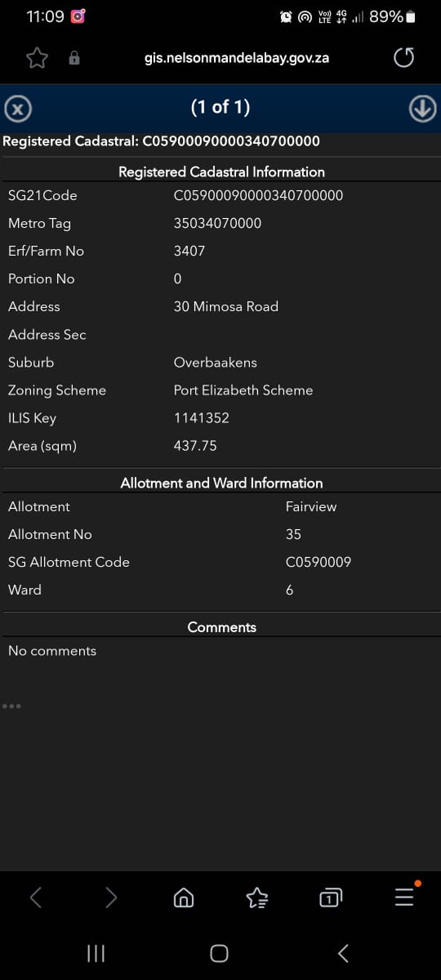Tap the three-dot ellipsis below comments

[11, 706]
